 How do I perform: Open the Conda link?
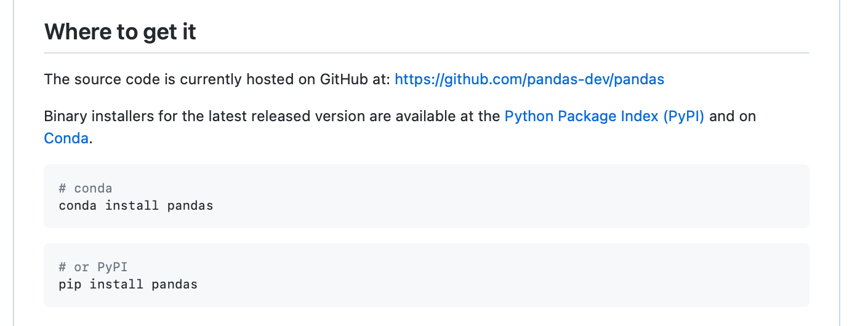pyautogui.click(x=66, y=138)
